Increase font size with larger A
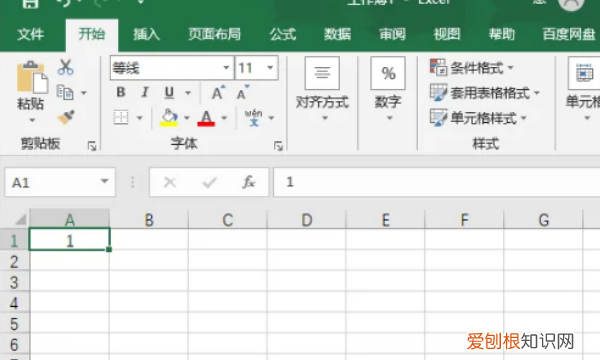 [x=218, y=92]
